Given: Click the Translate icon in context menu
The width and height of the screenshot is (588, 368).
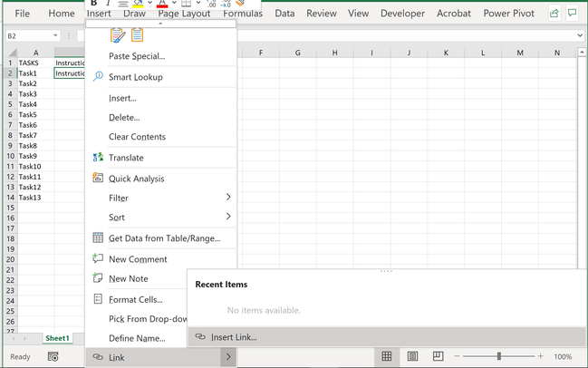Looking at the screenshot, I should pos(98,157).
